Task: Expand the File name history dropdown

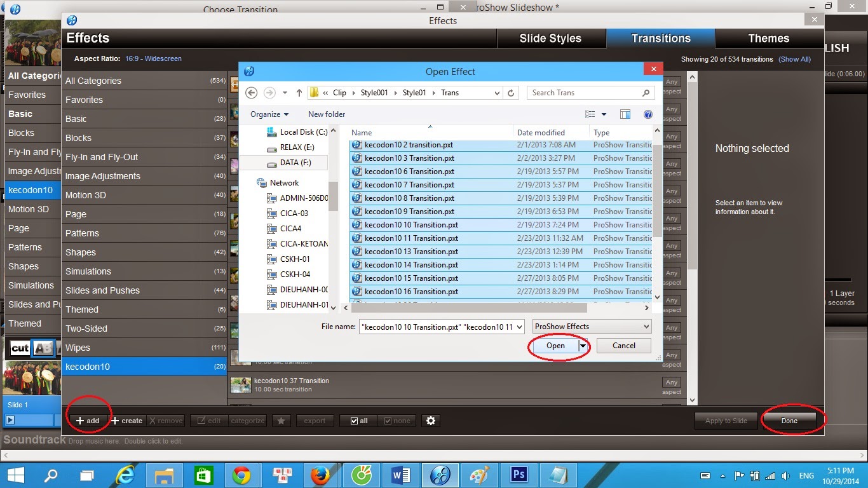Action: (x=519, y=327)
